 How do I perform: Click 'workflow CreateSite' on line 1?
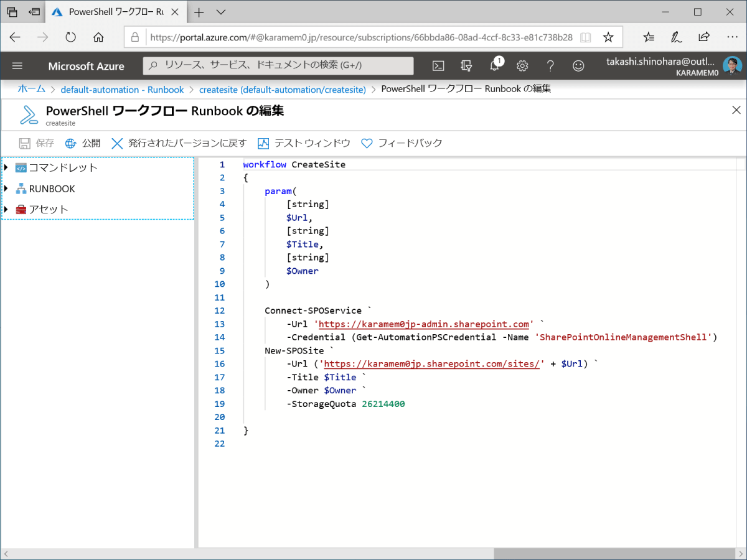click(x=294, y=165)
